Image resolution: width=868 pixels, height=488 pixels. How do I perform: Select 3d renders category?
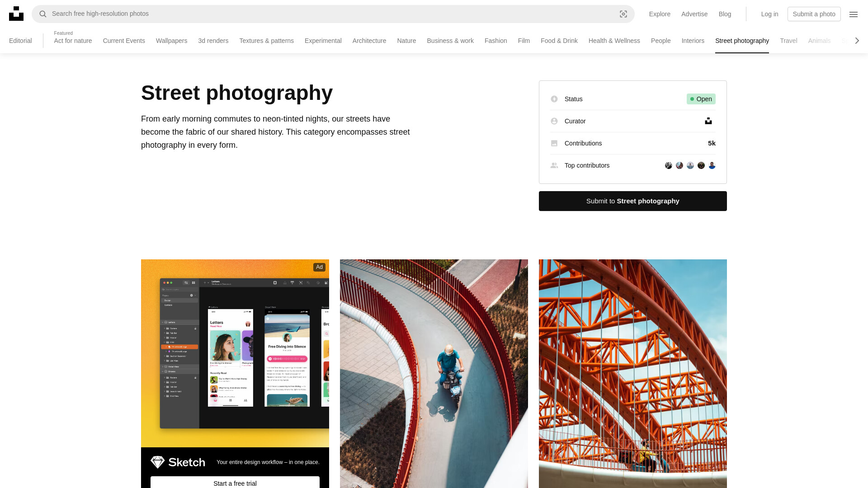coord(213,41)
